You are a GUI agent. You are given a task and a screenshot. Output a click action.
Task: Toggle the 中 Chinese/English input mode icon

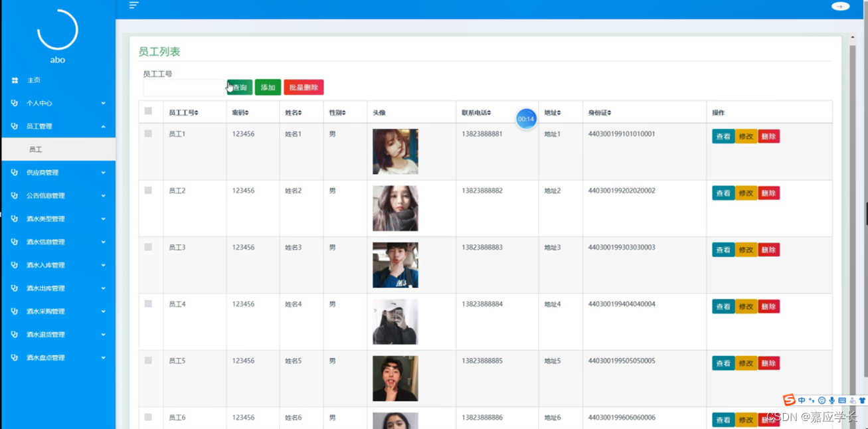pos(802,400)
